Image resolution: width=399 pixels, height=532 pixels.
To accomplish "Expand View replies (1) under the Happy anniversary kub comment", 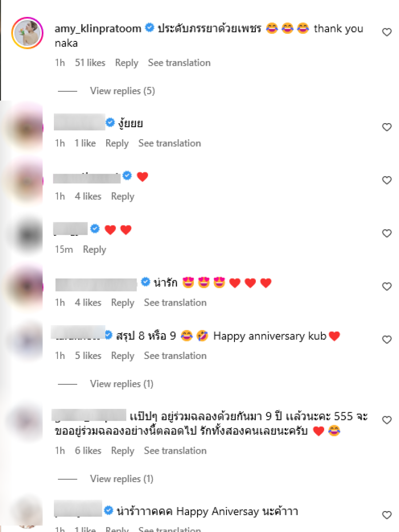I will tap(122, 384).
